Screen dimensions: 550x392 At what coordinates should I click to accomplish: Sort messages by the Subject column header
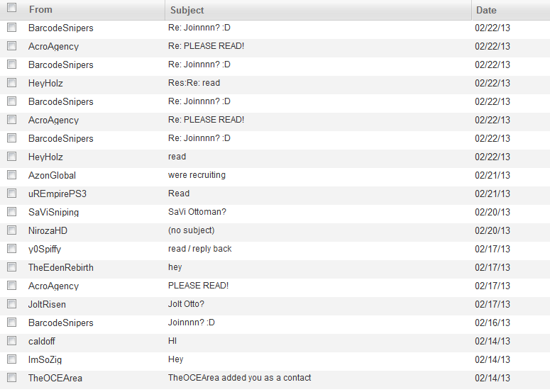[x=187, y=10]
